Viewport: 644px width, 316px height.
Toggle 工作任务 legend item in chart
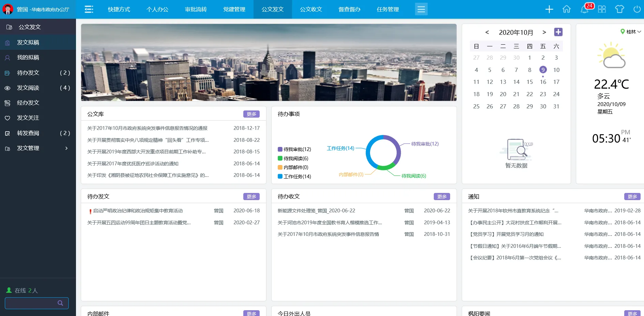294,177
